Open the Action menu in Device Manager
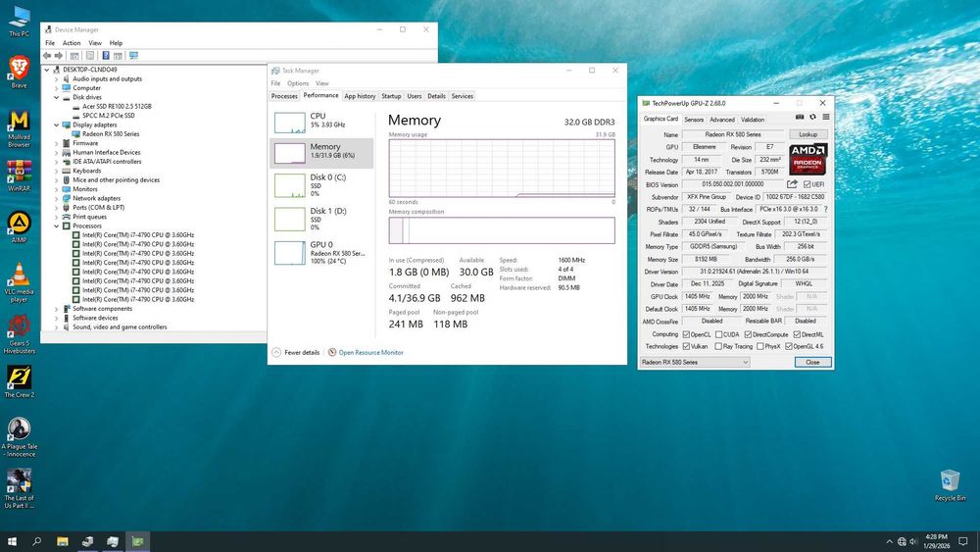 coord(72,43)
